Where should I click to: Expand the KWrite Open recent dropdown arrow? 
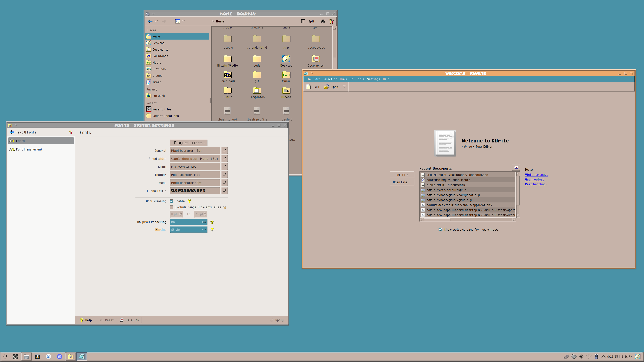pyautogui.click(x=344, y=87)
